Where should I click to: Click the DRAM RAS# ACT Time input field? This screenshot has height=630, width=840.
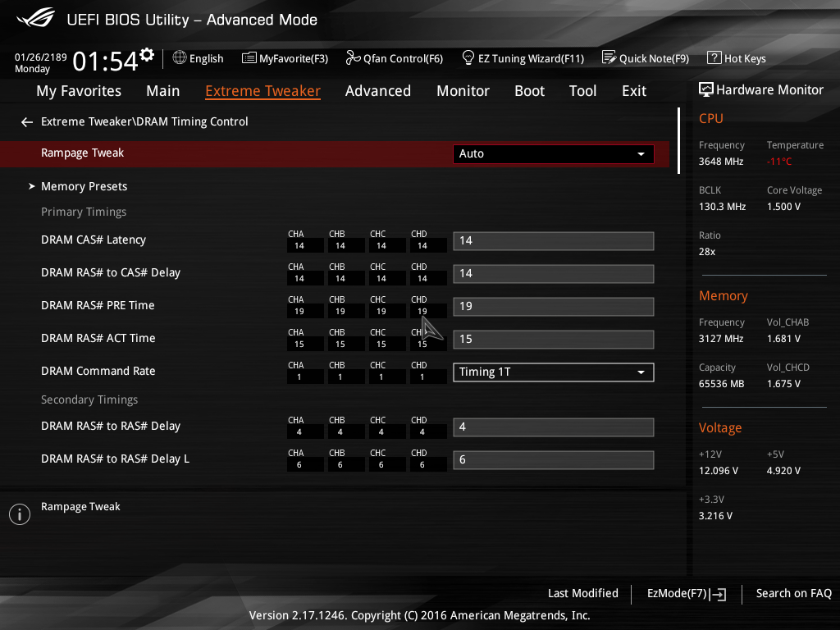(554, 339)
